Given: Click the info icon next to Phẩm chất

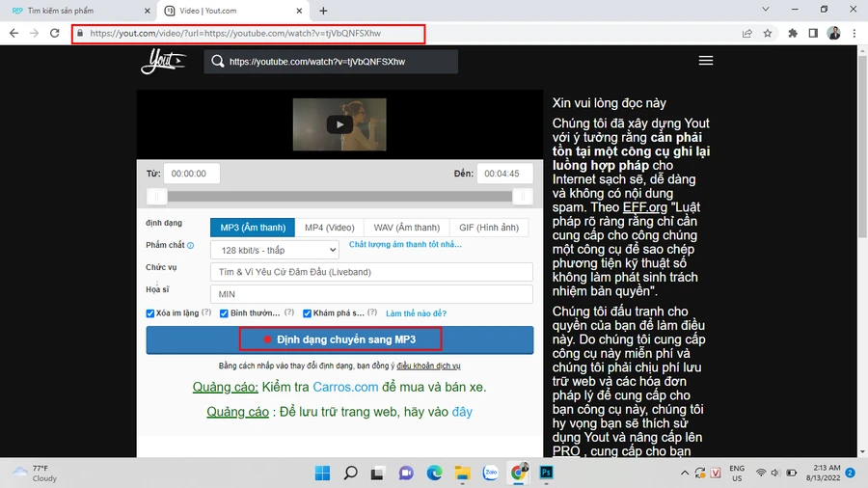Looking at the screenshot, I should pyautogui.click(x=190, y=245).
